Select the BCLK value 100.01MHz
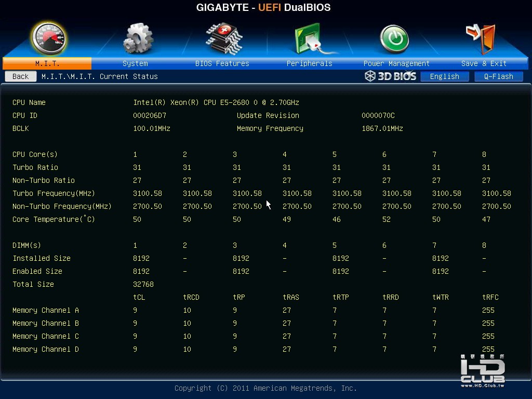532x399 pixels. 152,129
